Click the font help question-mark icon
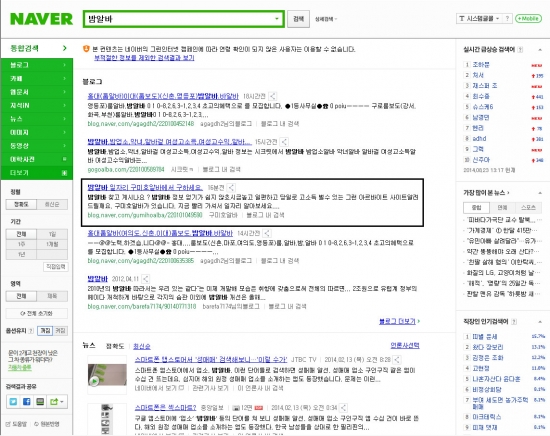The width and height of the screenshot is (550, 436). point(507,19)
